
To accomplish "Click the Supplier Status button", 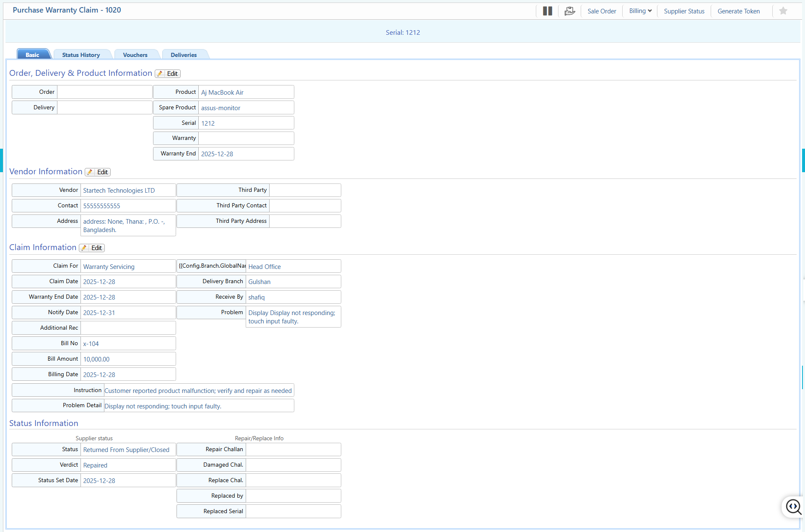I will (684, 11).
